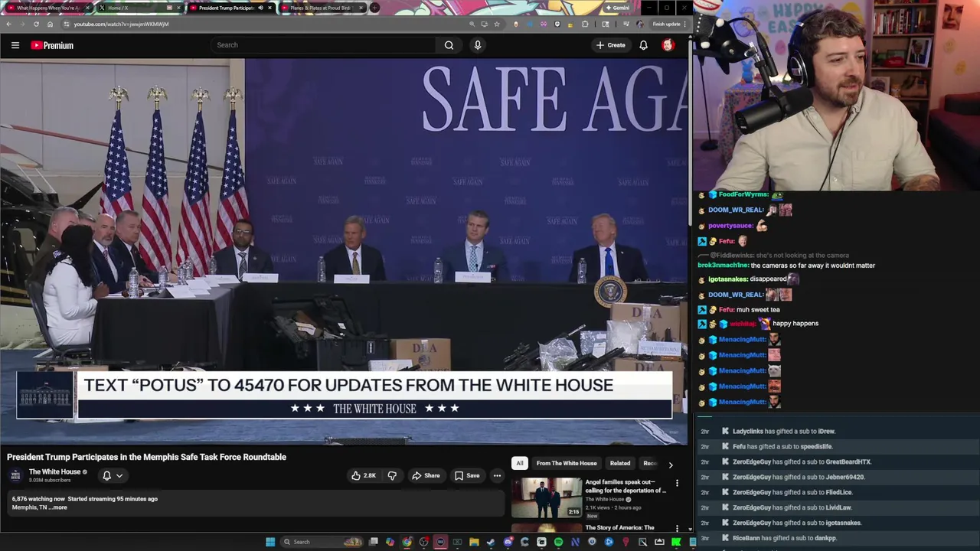Click the YouTube search input field
Image resolution: width=980 pixels, height=551 pixels.
[325, 45]
